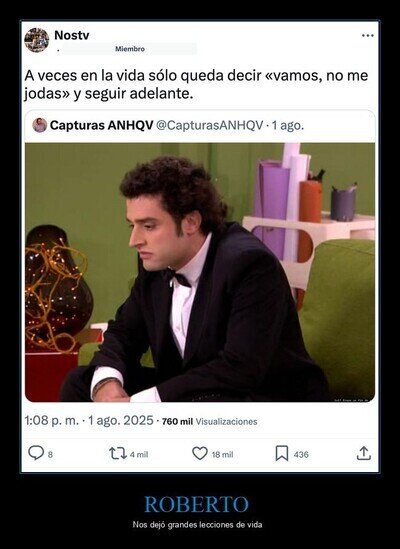
Task: Click the Nostv account name
Action: (72, 35)
